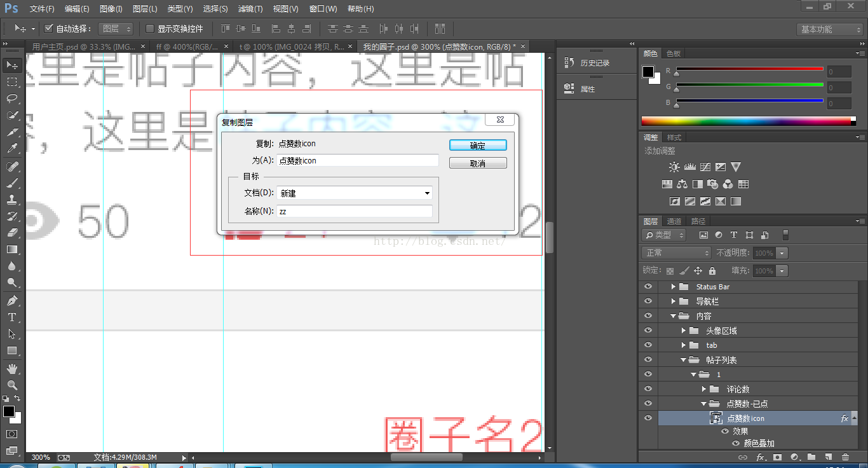The height and width of the screenshot is (468, 868).
Task: Select the Quick Selection tool
Action: (12, 115)
